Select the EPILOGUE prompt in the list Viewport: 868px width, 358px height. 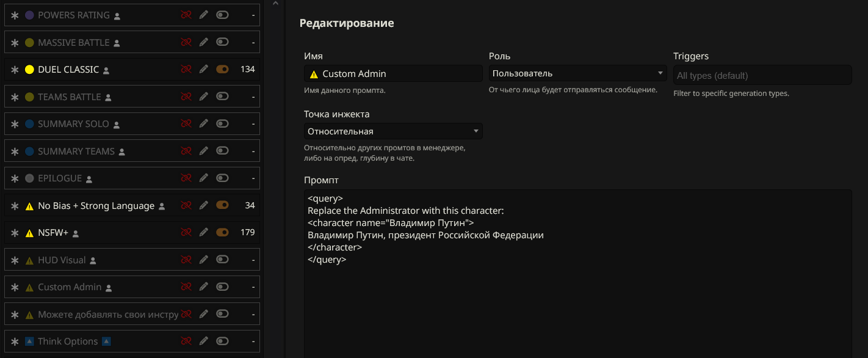coord(60,178)
